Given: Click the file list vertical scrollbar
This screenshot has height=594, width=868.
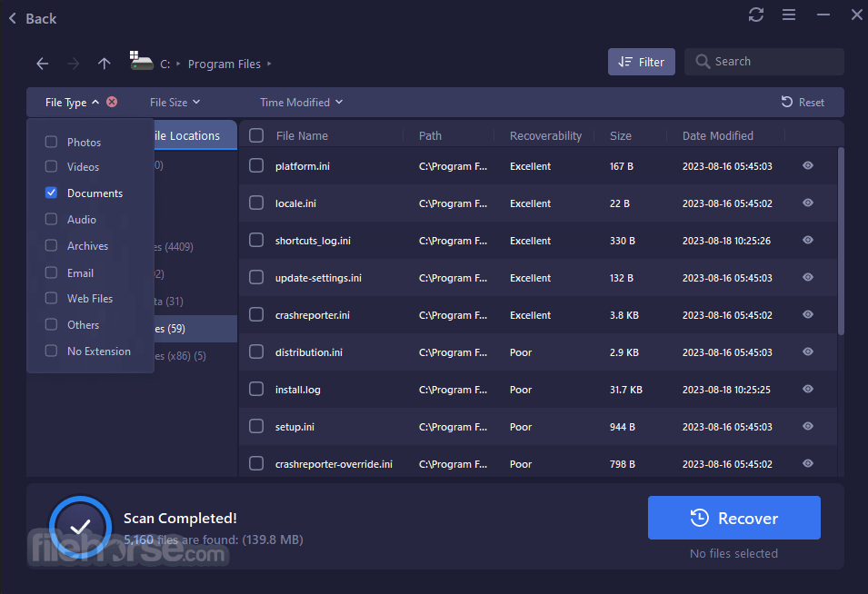Looking at the screenshot, I should click(x=841, y=241).
